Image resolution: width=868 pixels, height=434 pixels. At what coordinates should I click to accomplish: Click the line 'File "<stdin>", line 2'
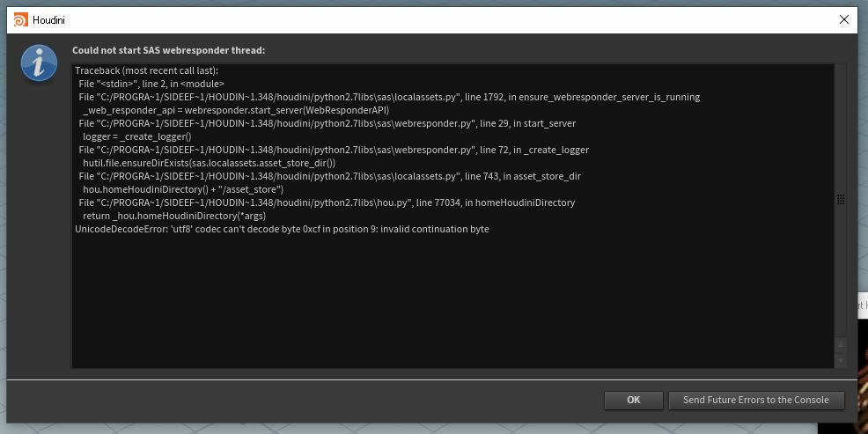pyautogui.click(x=151, y=85)
